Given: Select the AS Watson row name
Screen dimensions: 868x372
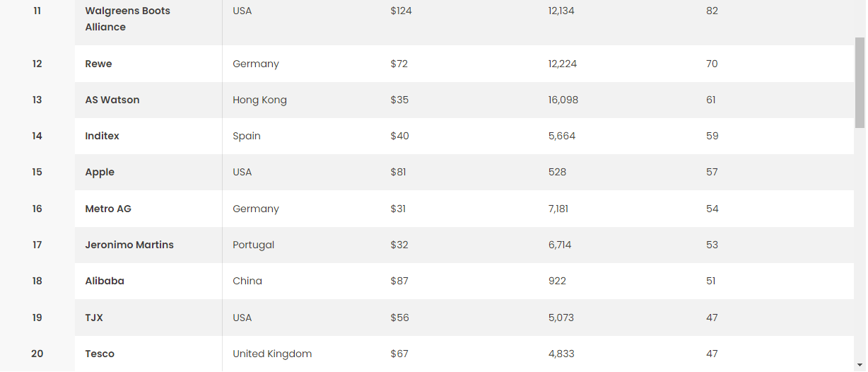Looking at the screenshot, I should coord(112,100).
